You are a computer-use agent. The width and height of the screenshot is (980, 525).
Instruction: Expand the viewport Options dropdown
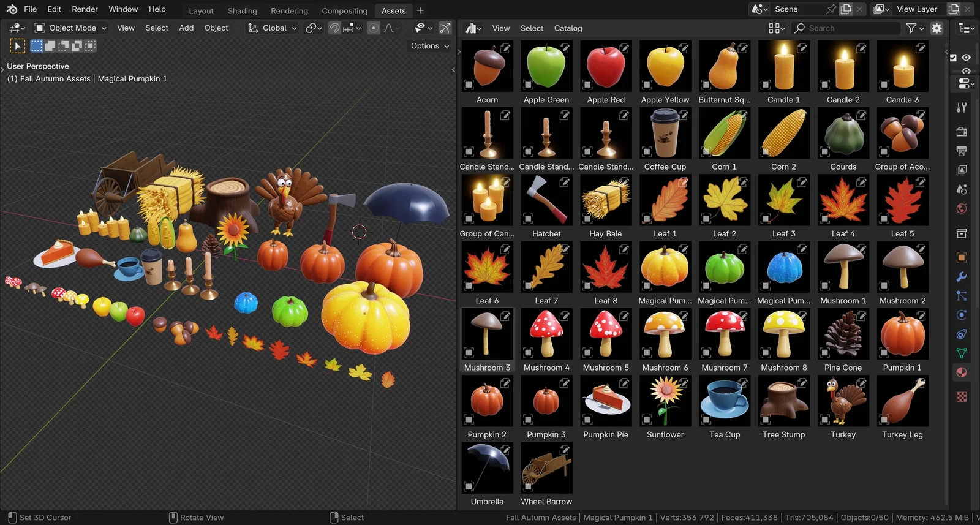click(x=430, y=46)
